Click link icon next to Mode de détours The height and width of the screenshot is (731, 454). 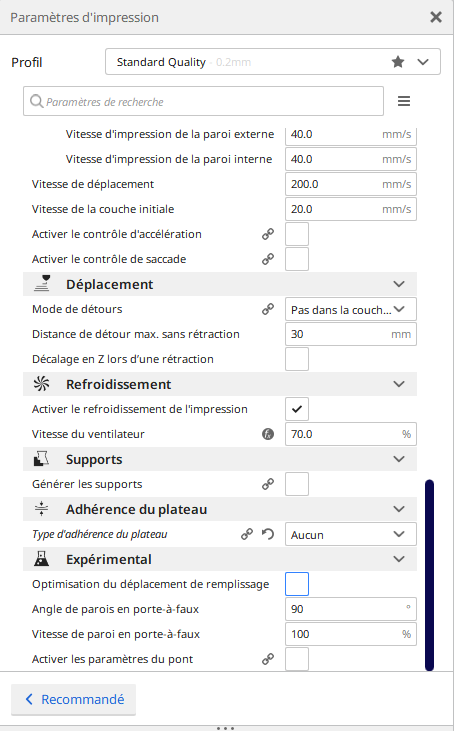click(x=268, y=309)
